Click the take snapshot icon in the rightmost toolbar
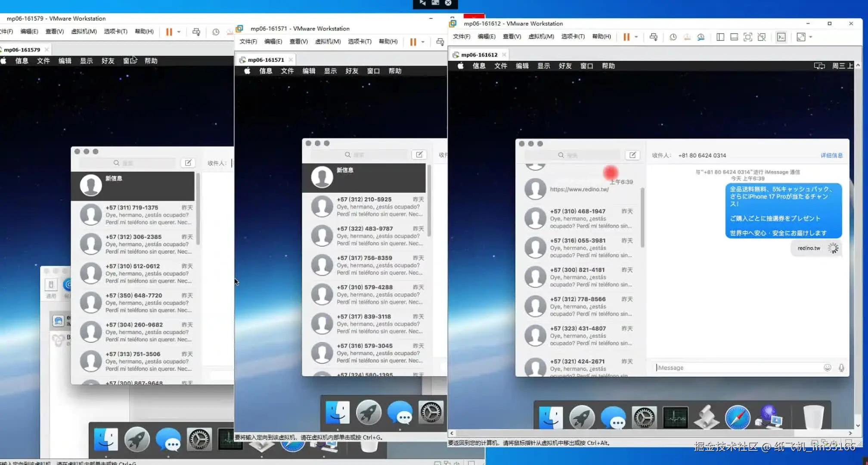 tap(673, 37)
